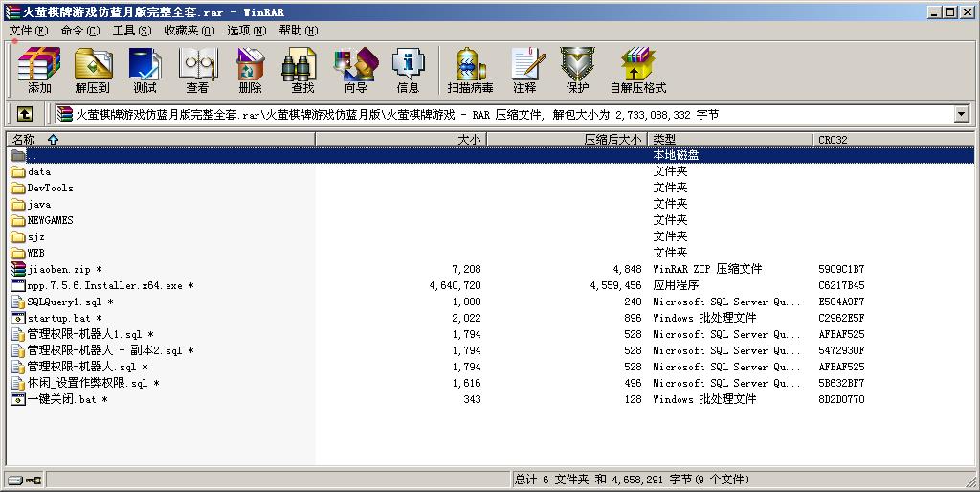Select the startup.bat file
This screenshot has width=980, height=492.
pos(59,318)
